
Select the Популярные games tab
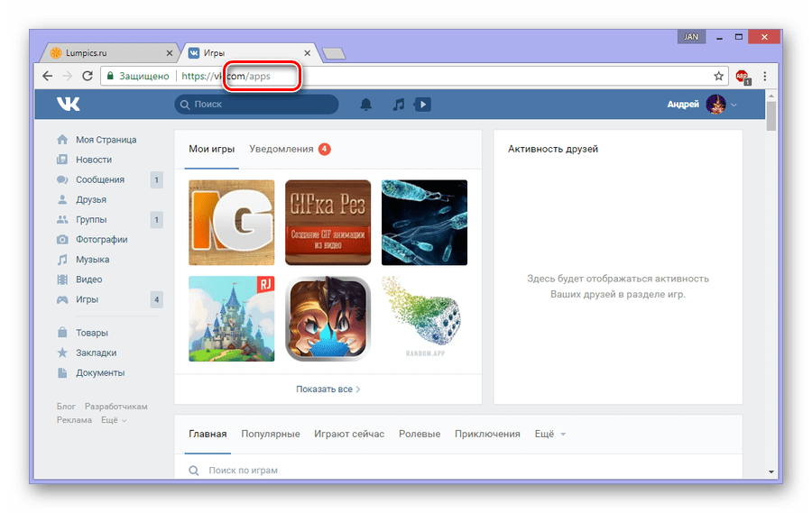click(x=271, y=434)
